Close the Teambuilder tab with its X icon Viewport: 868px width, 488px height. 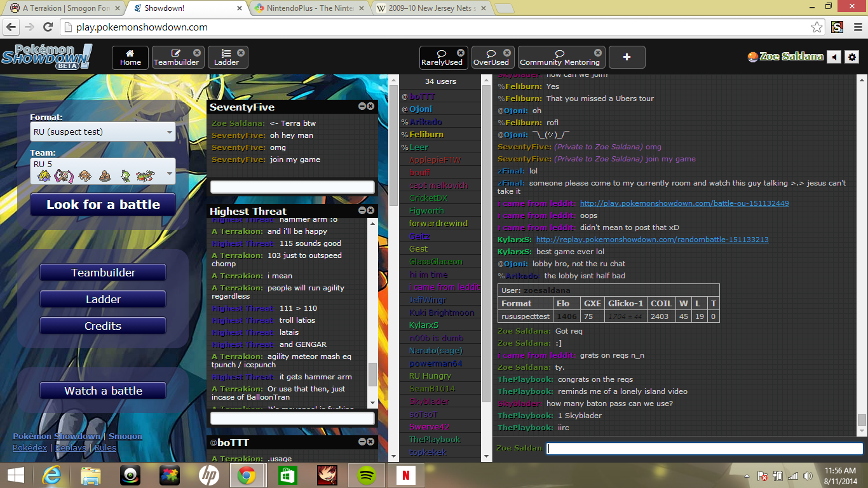pyautogui.click(x=197, y=53)
